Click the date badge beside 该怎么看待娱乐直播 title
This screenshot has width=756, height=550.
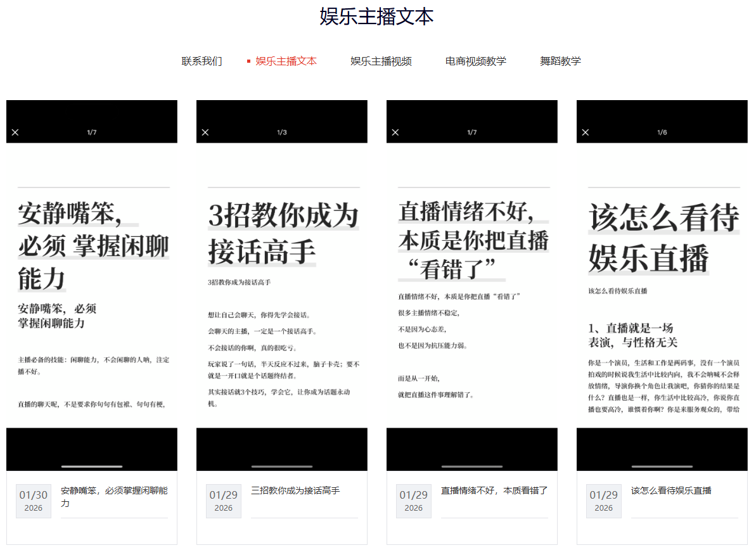click(x=604, y=501)
